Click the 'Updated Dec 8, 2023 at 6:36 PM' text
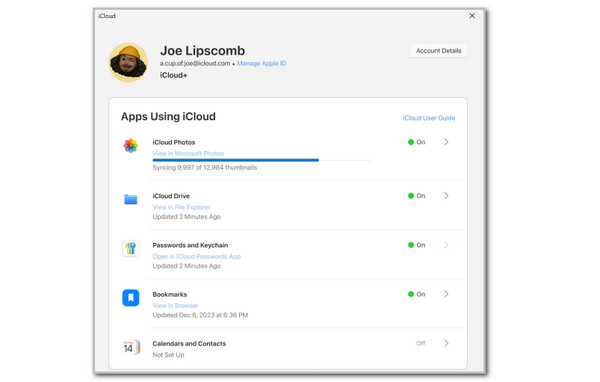The width and height of the screenshot is (600, 382). click(200, 315)
